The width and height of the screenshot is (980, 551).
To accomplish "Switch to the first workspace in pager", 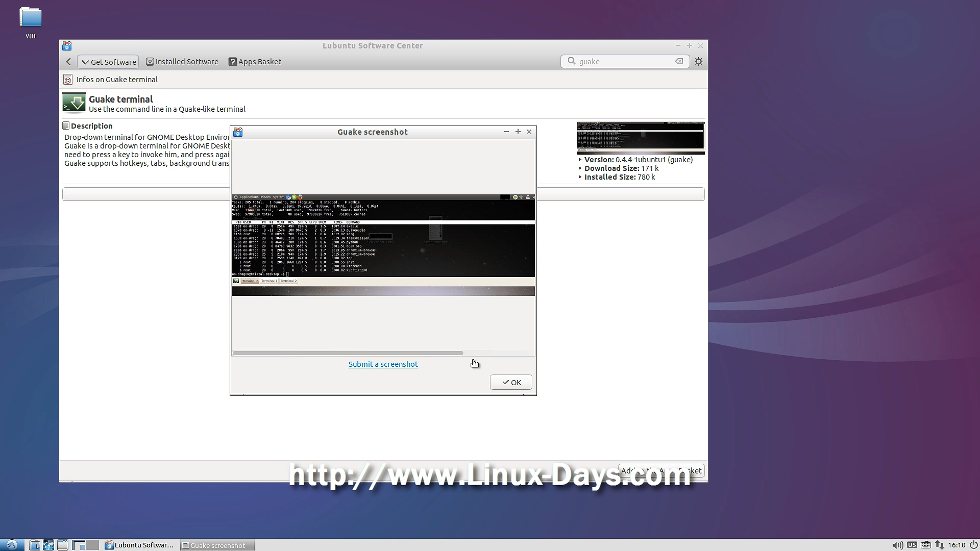I will (x=79, y=545).
